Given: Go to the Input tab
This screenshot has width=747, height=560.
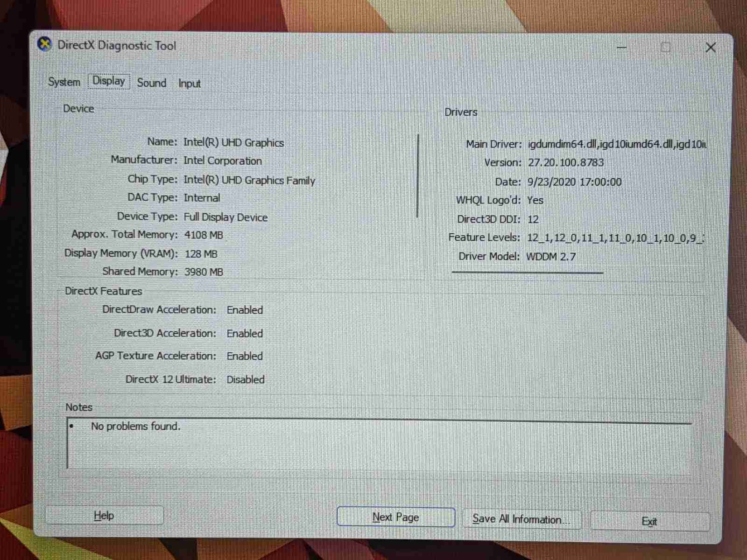Looking at the screenshot, I should point(189,84).
